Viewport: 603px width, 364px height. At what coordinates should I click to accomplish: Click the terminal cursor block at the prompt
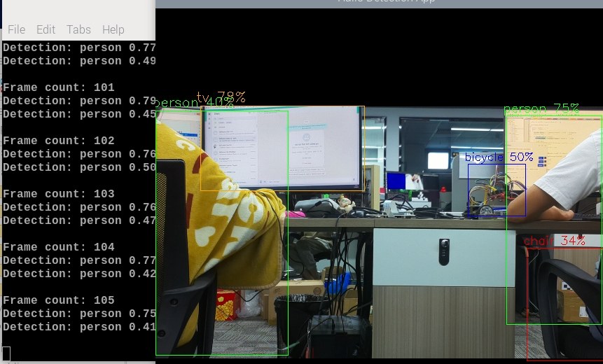(6, 353)
